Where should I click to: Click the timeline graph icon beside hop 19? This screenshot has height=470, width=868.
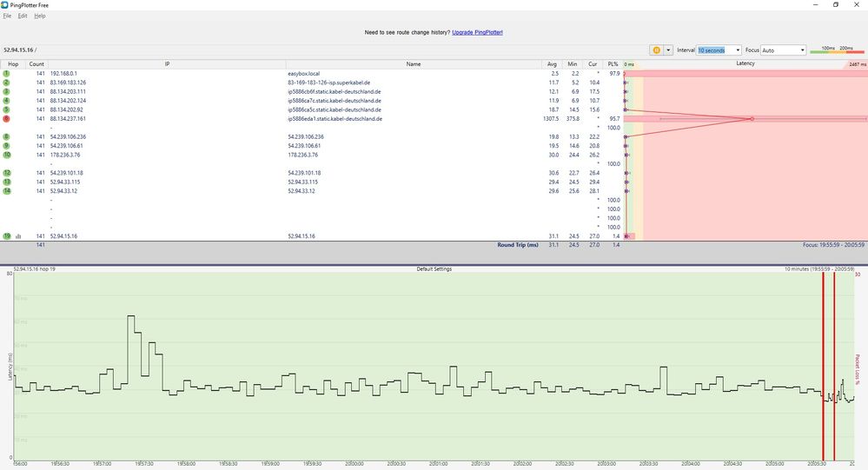pyautogui.click(x=18, y=236)
